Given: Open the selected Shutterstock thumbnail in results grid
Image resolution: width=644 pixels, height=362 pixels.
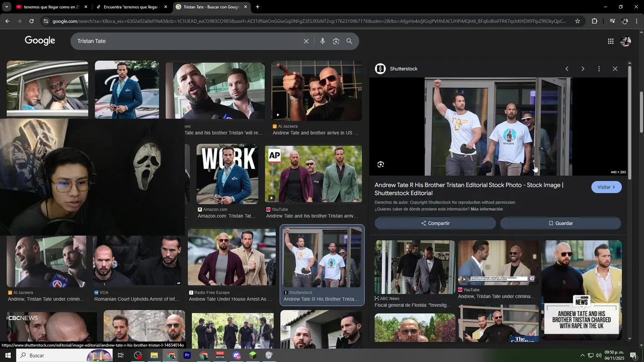Looking at the screenshot, I should (x=321, y=257).
